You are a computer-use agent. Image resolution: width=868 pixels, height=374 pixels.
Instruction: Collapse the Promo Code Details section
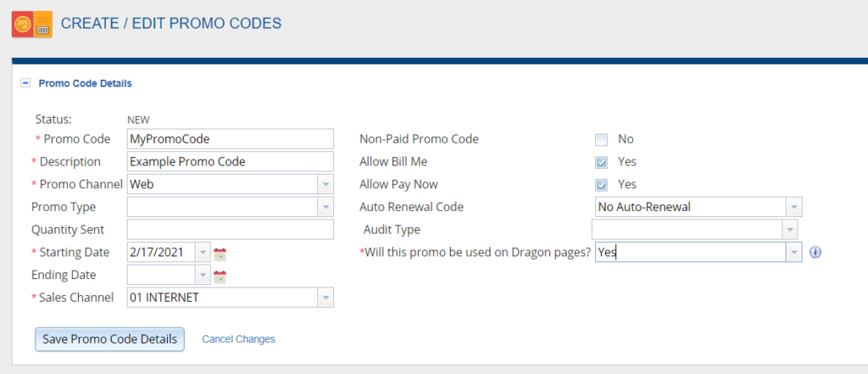pos(25,83)
